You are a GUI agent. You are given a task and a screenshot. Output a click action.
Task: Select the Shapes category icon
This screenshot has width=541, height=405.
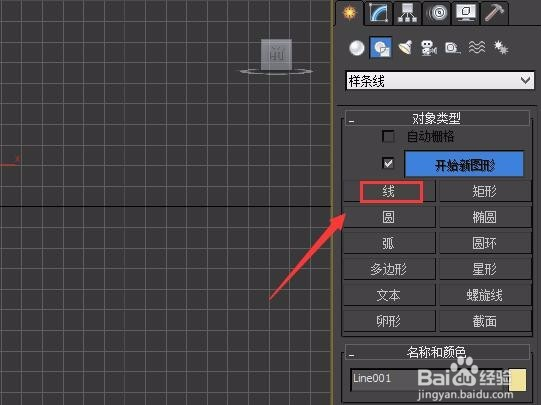pyautogui.click(x=381, y=48)
